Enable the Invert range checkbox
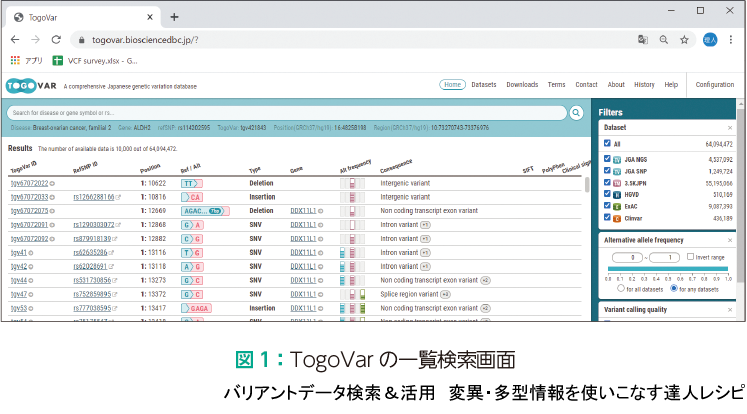This screenshot has height=414, width=747. [691, 257]
